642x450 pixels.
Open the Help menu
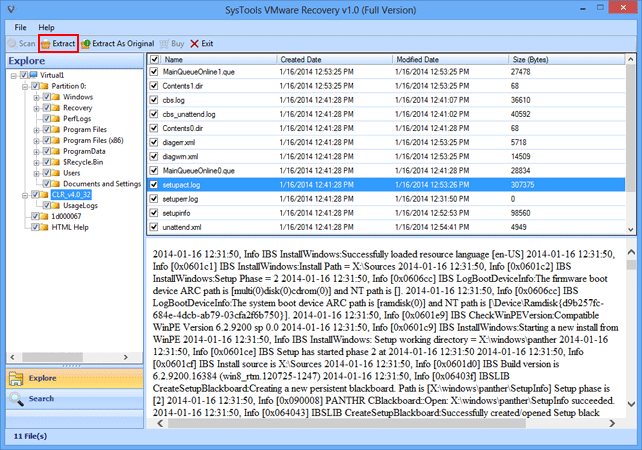(46, 27)
